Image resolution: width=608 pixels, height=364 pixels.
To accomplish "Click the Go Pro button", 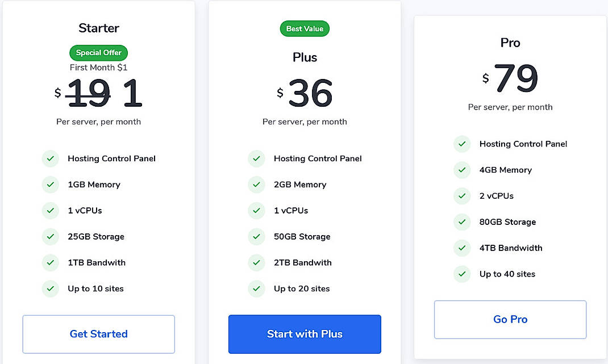I will tap(510, 319).
